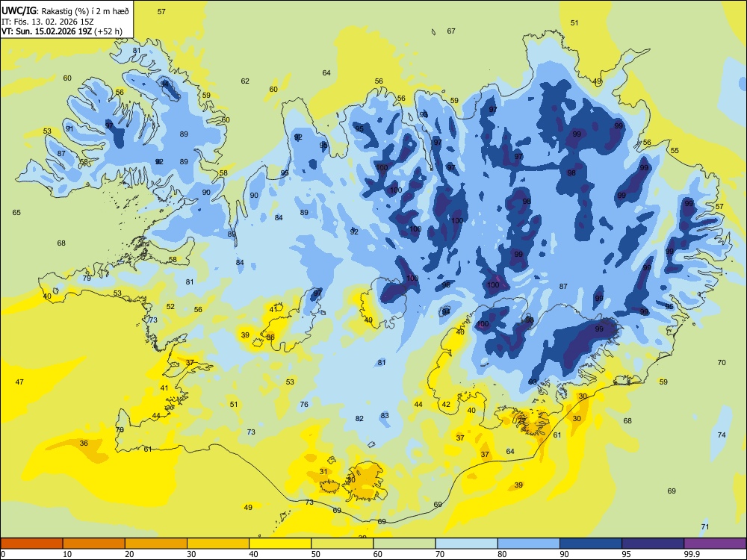Select the humidity value '65' at the left edge
This screenshot has height=560, width=747.
click(16, 212)
